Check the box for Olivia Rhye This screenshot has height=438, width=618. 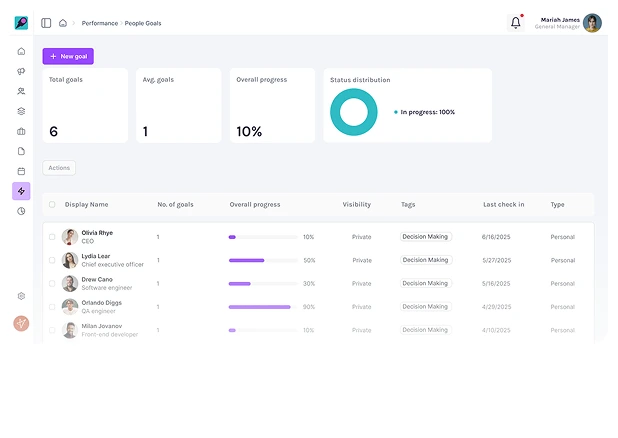click(x=52, y=237)
